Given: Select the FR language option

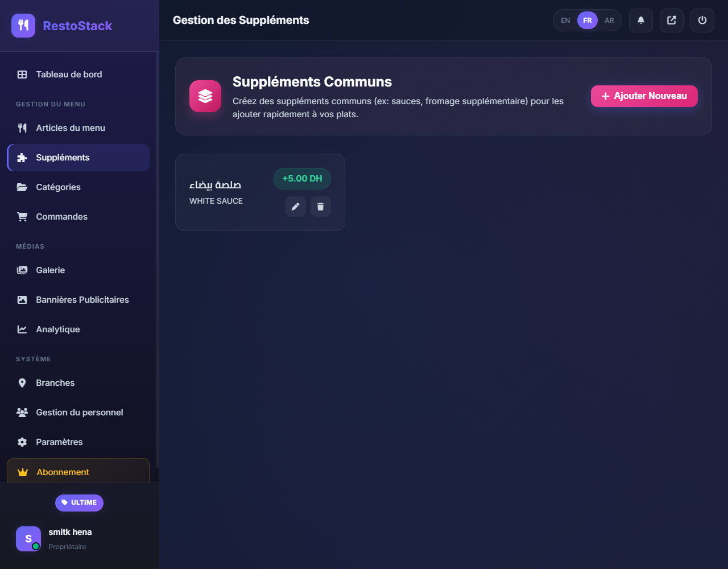Looking at the screenshot, I should pos(588,20).
